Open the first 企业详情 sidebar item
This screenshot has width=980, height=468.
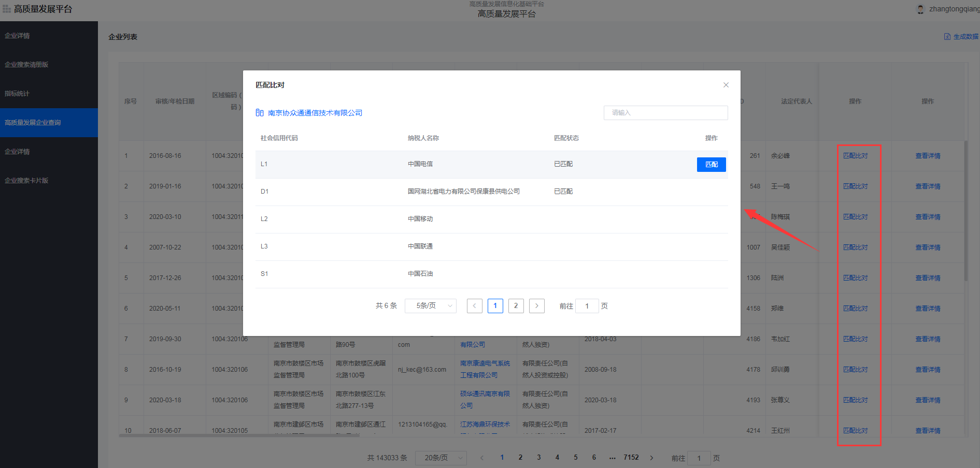tap(49, 36)
